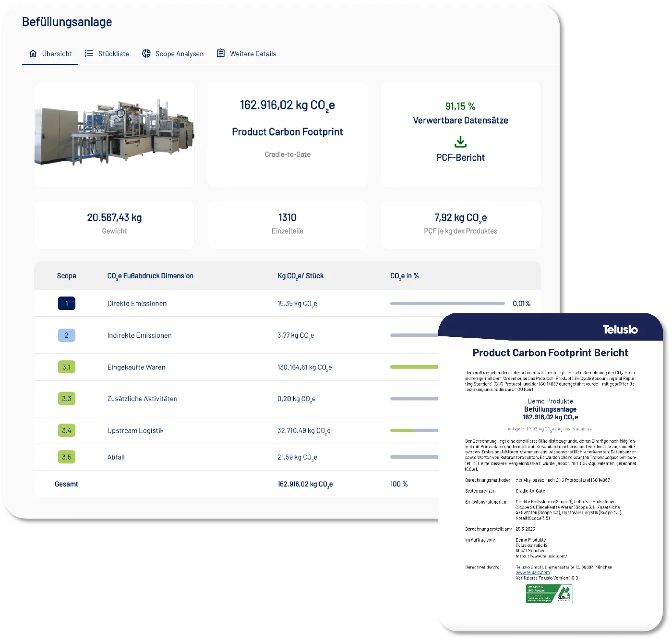672x640 pixels.
Task: Click the 7,92 kg CO2e card
Action: click(461, 224)
